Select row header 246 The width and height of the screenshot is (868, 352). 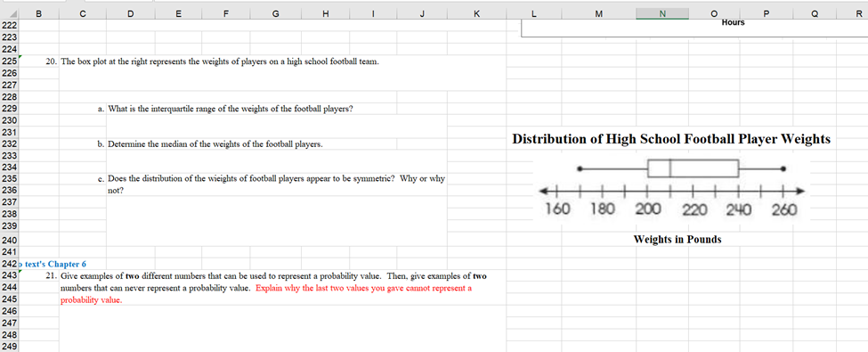coord(9,311)
